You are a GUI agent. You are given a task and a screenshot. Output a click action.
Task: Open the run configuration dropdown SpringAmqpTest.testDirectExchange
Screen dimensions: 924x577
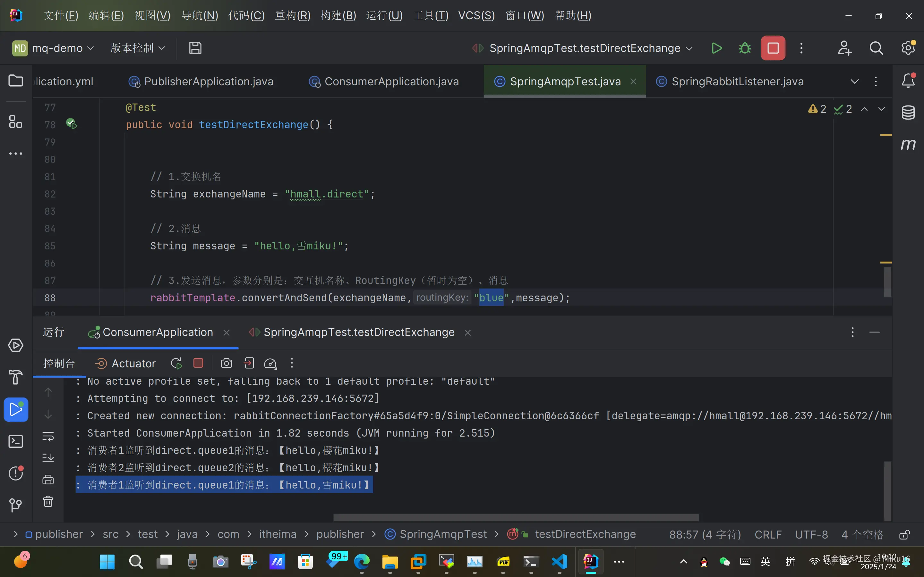(584, 48)
